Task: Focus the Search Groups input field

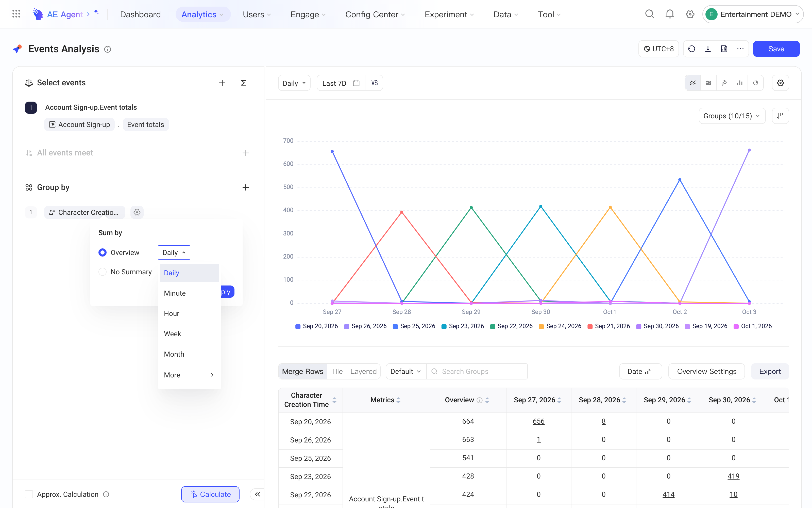Action: tap(477, 371)
